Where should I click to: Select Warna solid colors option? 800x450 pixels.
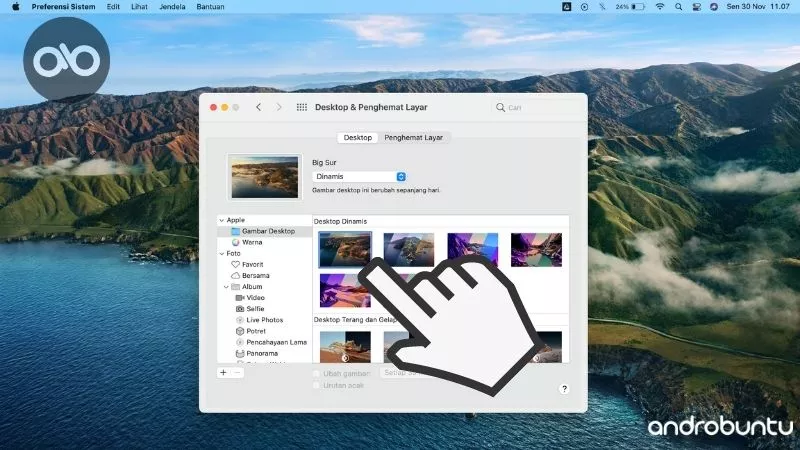tap(252, 242)
